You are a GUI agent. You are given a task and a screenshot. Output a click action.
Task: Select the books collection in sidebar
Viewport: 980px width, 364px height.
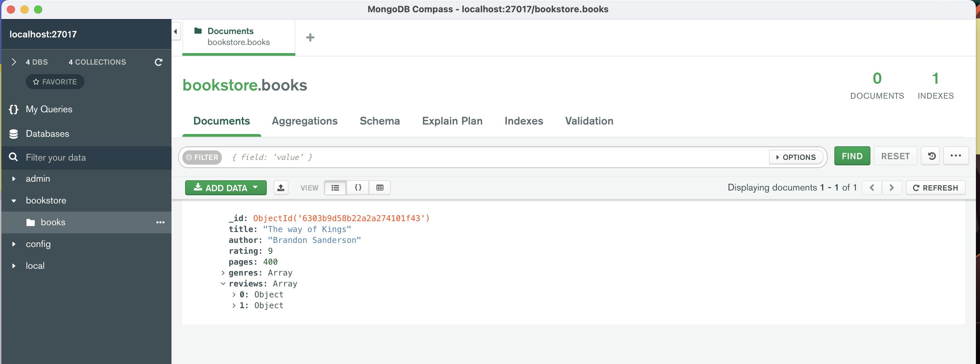[86, 222]
